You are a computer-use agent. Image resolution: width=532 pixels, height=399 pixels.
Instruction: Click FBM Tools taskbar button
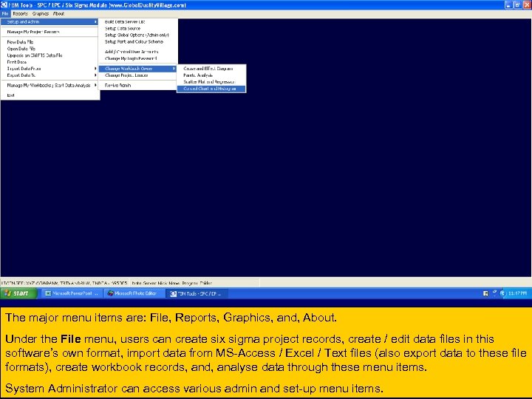tap(197, 293)
